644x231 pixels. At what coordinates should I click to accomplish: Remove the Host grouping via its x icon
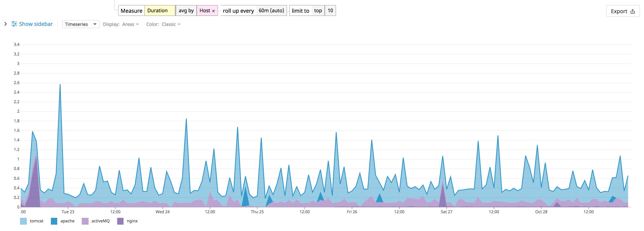[214, 11]
